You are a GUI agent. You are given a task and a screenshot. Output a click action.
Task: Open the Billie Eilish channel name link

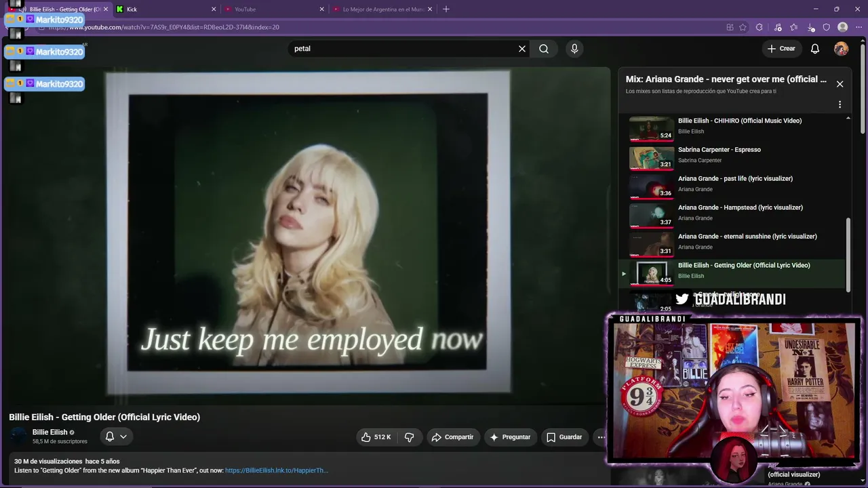[50, 432]
